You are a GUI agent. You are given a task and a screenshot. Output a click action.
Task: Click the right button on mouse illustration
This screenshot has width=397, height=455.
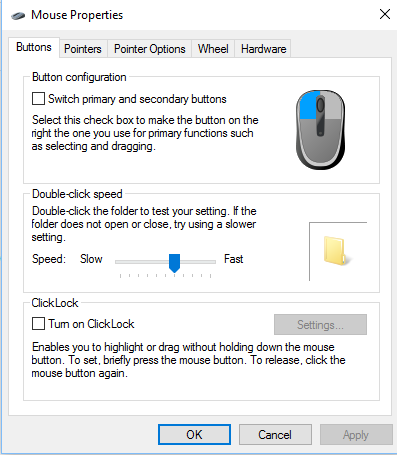tap(333, 105)
